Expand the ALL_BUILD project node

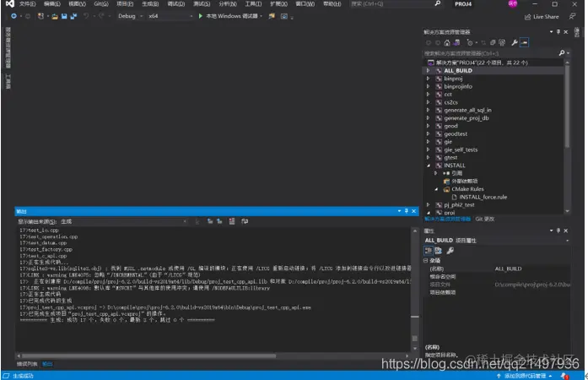click(428, 71)
